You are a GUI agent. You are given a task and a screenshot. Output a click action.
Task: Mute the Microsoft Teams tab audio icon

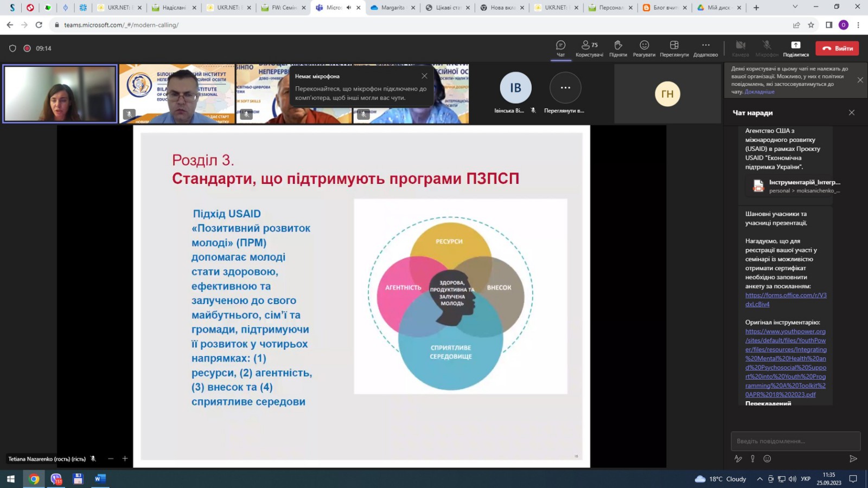tap(349, 8)
